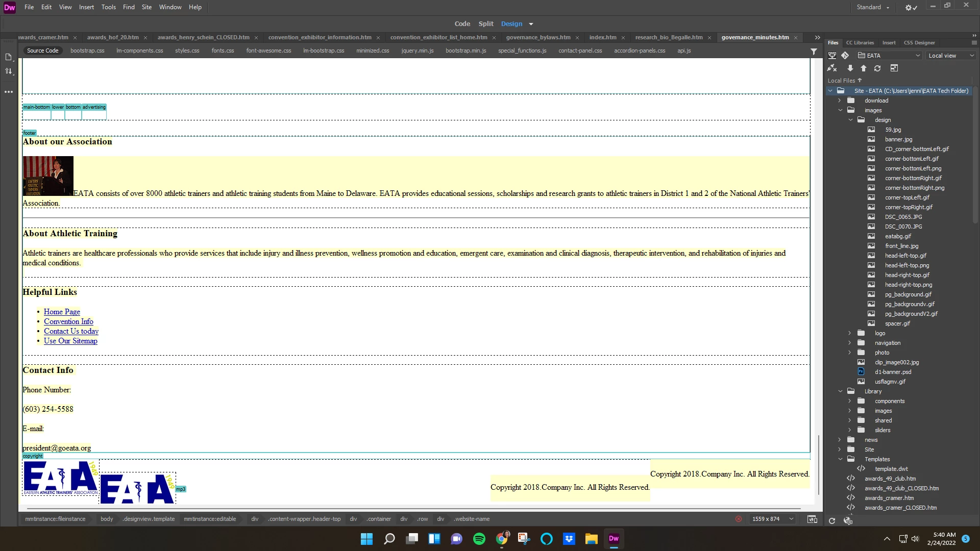The image size is (980, 551).
Task: Toggle to Split view
Action: tap(485, 24)
